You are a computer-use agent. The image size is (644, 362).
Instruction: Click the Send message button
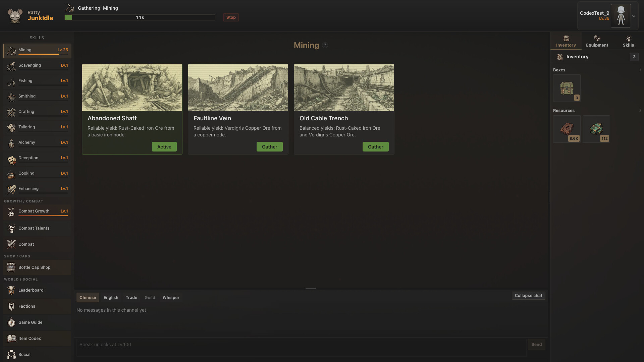tap(536, 345)
